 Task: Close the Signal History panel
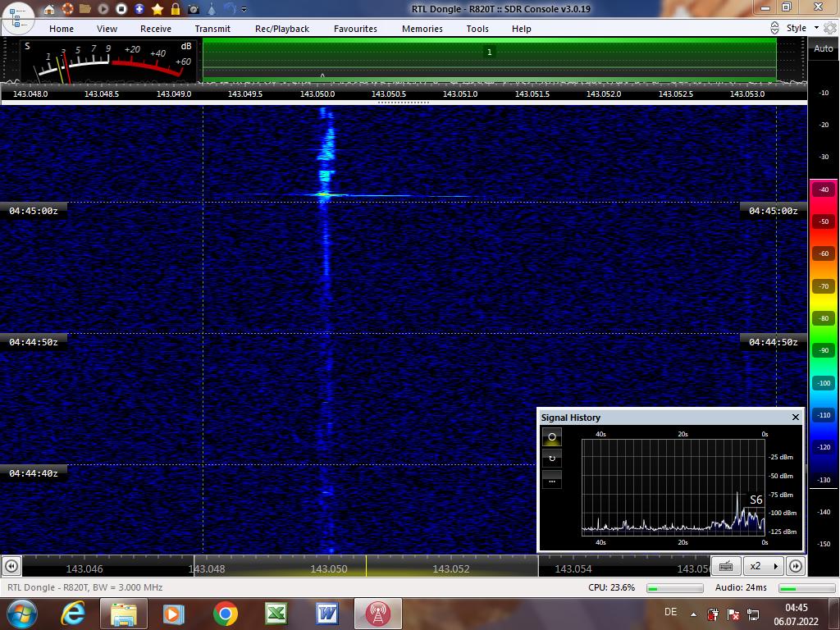[796, 417]
